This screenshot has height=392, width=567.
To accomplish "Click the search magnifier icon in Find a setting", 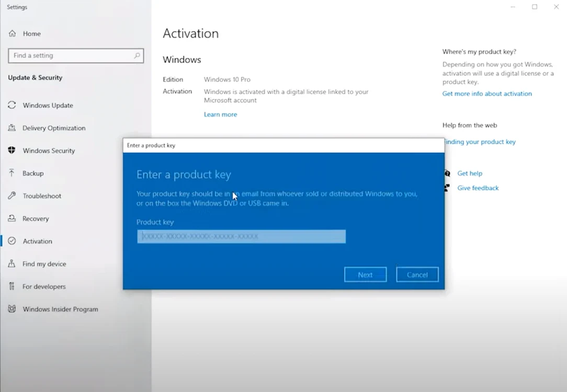I will (137, 55).
